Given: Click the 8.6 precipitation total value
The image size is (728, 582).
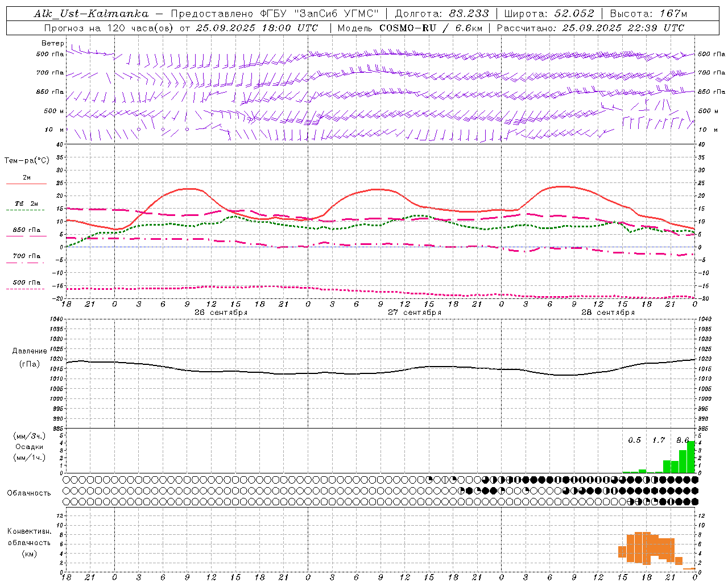Looking at the screenshot, I should pos(682,440).
